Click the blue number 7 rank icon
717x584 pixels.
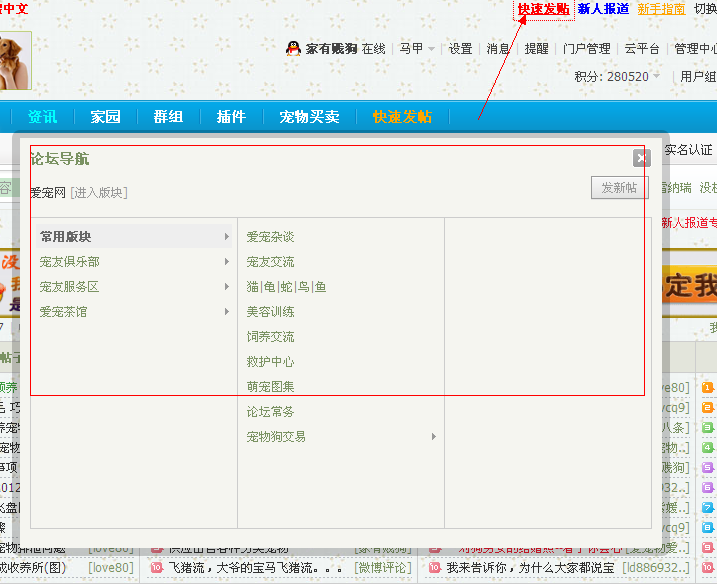707,508
